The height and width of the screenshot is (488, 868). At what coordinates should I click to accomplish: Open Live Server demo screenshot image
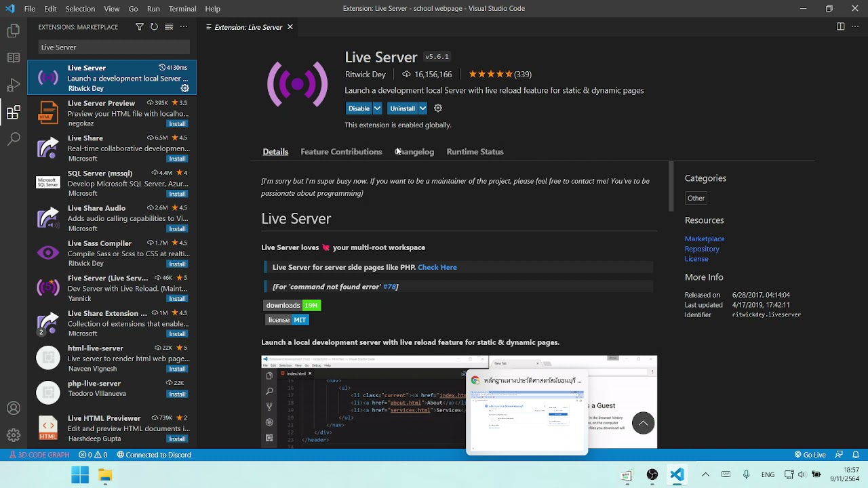[459, 401]
